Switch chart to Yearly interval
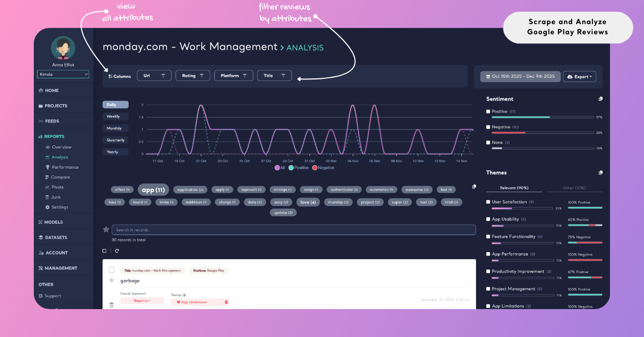This screenshot has height=337, width=644. 115,152
